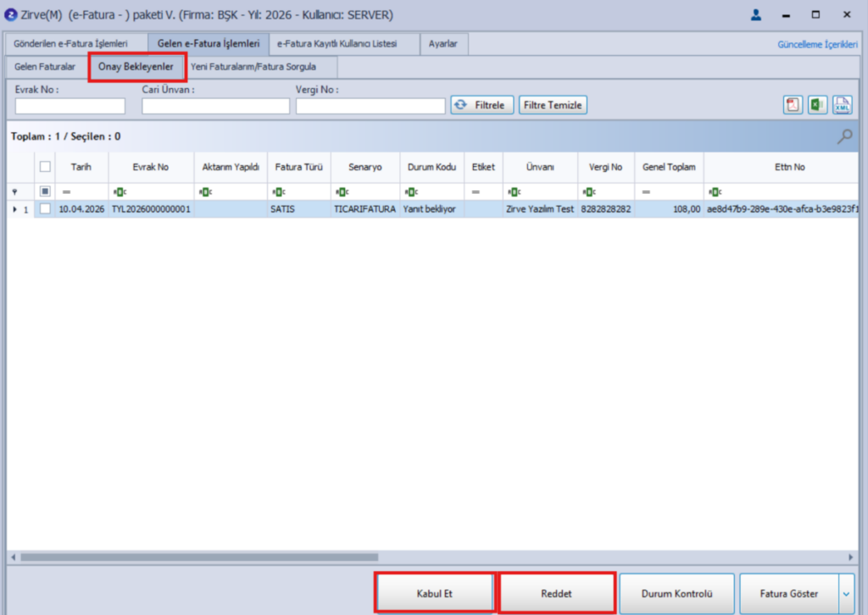Viewport: 868px width, 615px height.
Task: Click scrollbar right arrow
Action: coord(851,557)
